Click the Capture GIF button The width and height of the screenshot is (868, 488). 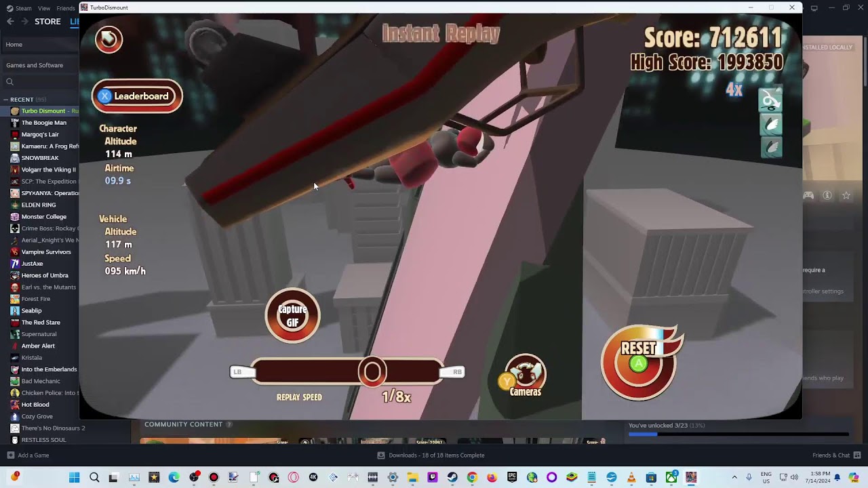point(292,316)
